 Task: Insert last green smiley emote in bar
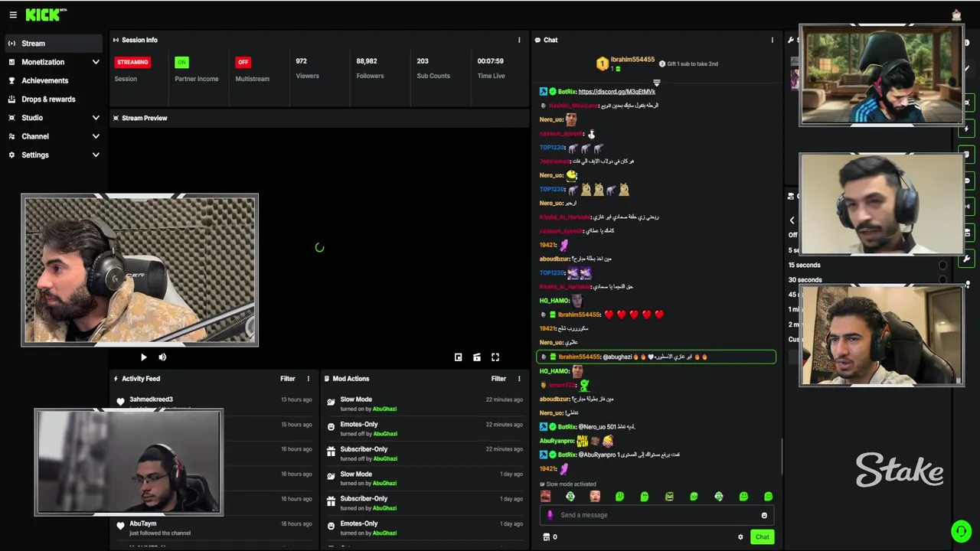(768, 497)
